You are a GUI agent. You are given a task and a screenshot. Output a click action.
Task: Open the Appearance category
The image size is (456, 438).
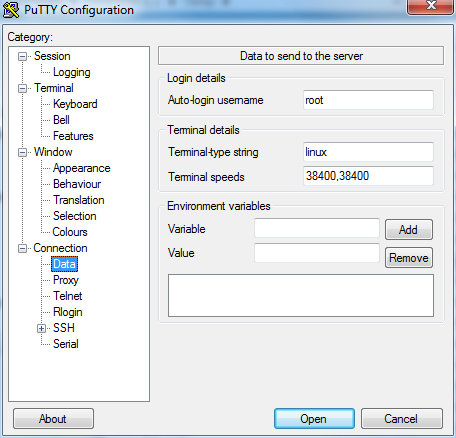[x=81, y=168]
